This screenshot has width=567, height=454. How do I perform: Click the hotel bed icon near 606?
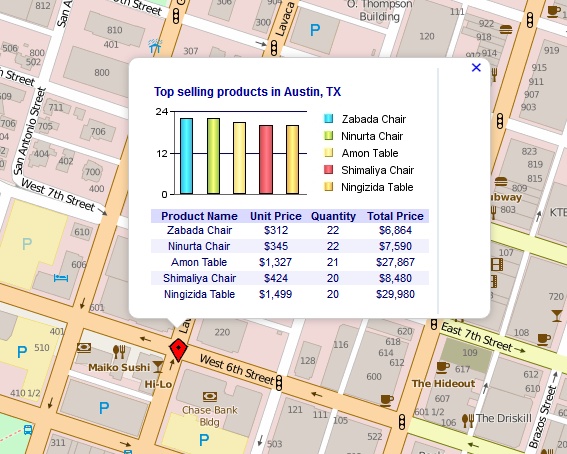[x=61, y=278]
